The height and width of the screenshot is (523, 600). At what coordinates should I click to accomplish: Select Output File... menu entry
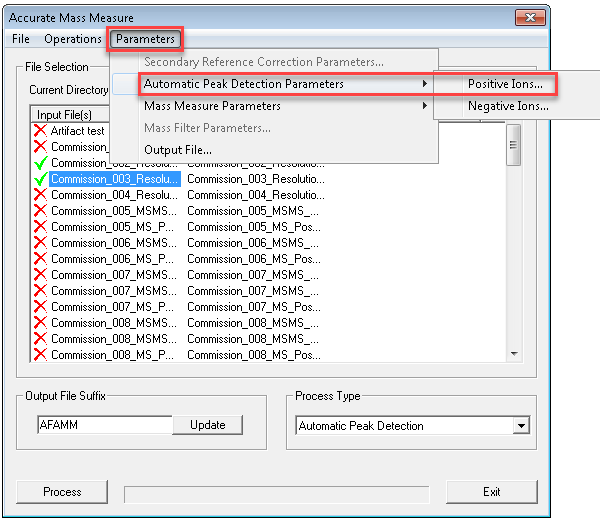(x=178, y=150)
